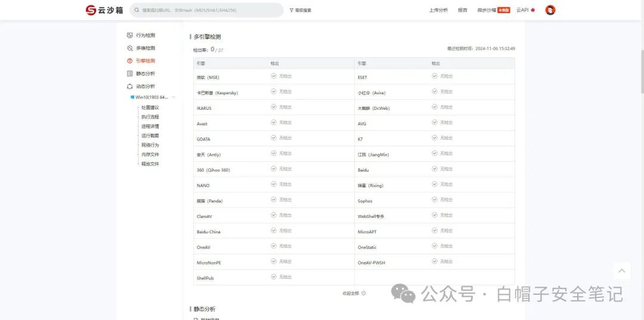Screen dimensions: 644x320
Task: Click check icon in IKARUS row
Action: tap(274, 107)
